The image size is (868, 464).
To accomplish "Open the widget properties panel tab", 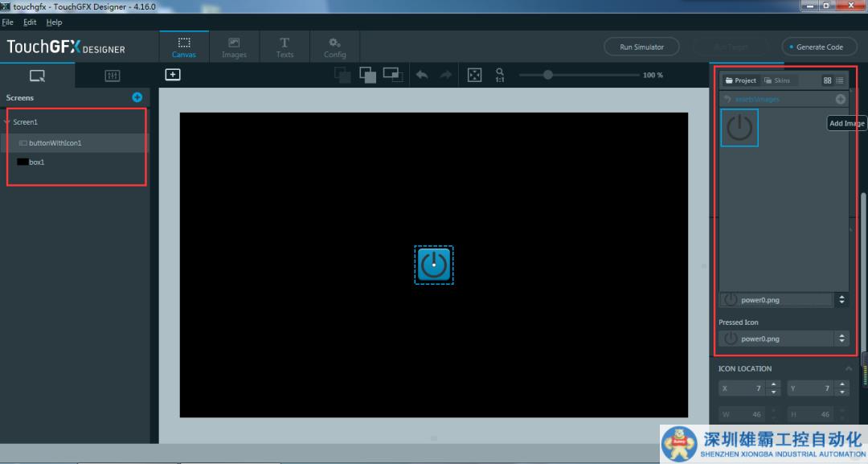I will pos(113,76).
